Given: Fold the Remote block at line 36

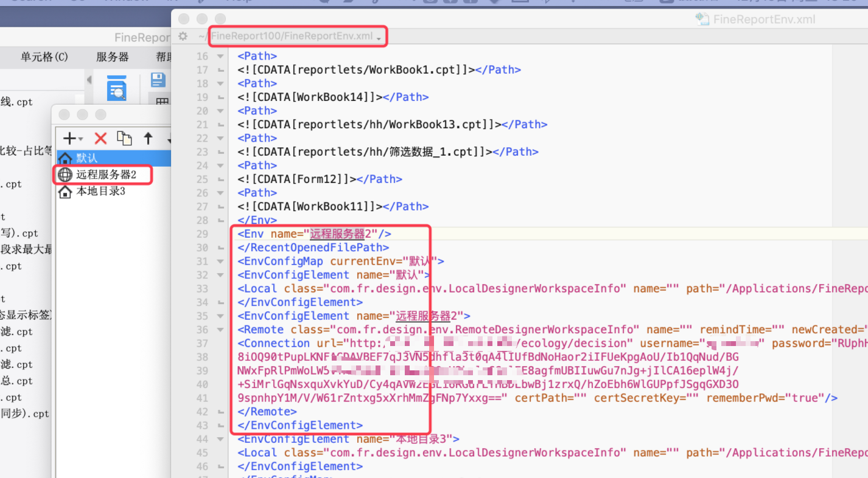Looking at the screenshot, I should tap(220, 330).
